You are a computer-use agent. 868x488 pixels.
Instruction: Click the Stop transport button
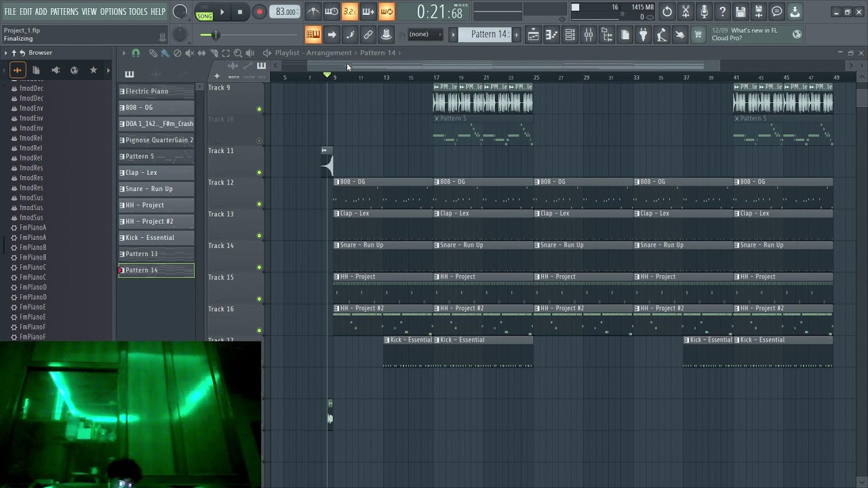[240, 12]
